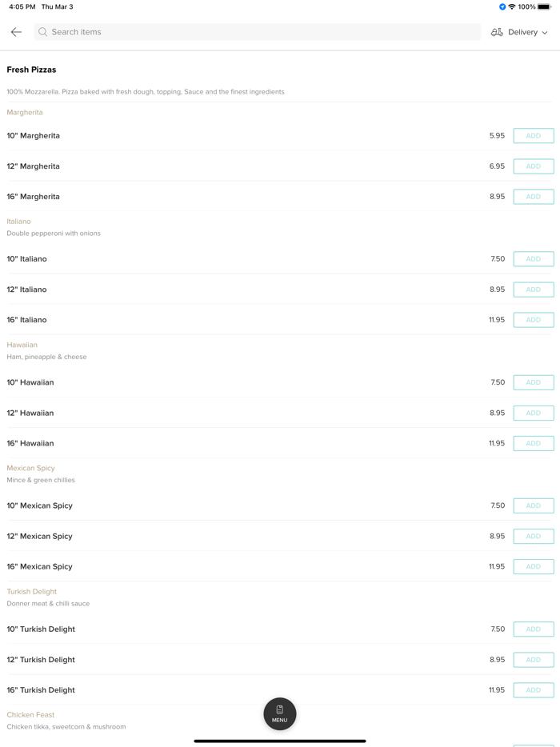This screenshot has height=747, width=560.
Task: Add 12" Italiano to basket
Action: pos(534,290)
